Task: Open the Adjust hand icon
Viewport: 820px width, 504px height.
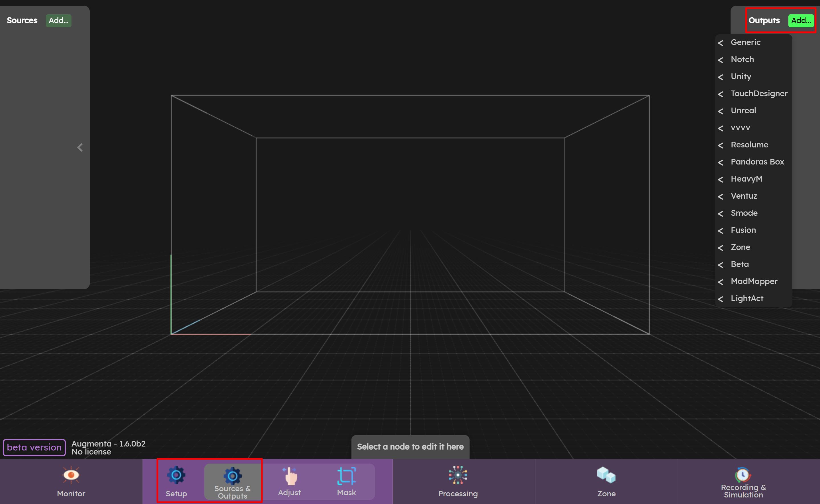Action: click(290, 476)
